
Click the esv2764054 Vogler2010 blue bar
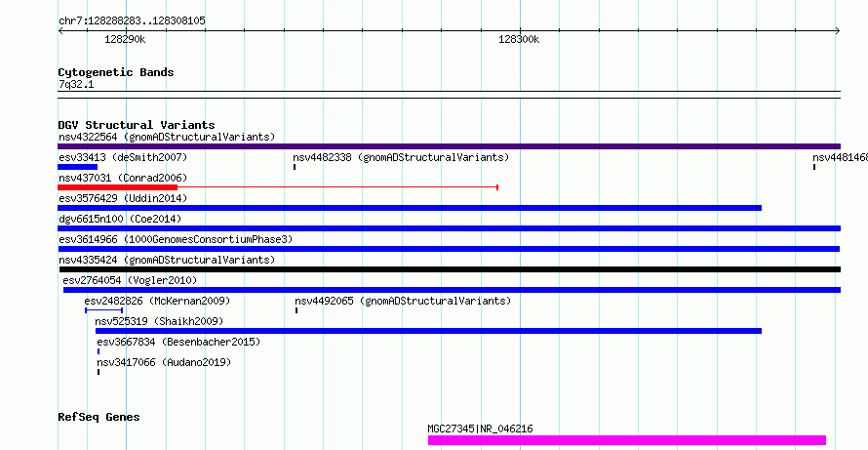(452, 290)
